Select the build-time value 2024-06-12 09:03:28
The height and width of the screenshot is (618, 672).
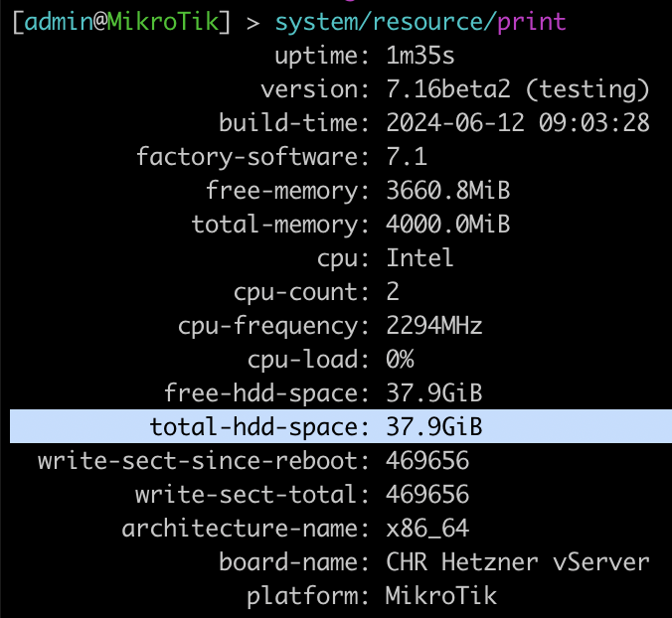[x=518, y=123]
